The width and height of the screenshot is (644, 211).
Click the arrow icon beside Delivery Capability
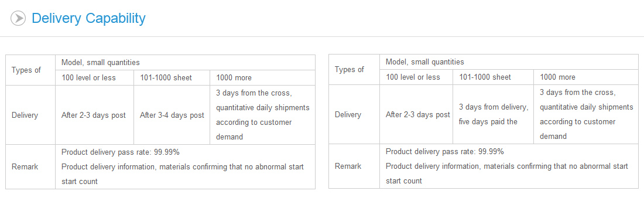click(x=18, y=18)
